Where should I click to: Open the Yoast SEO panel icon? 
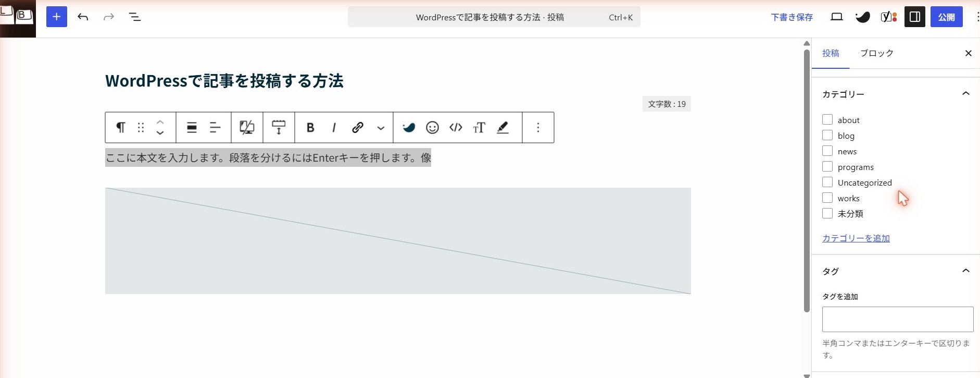tap(889, 17)
